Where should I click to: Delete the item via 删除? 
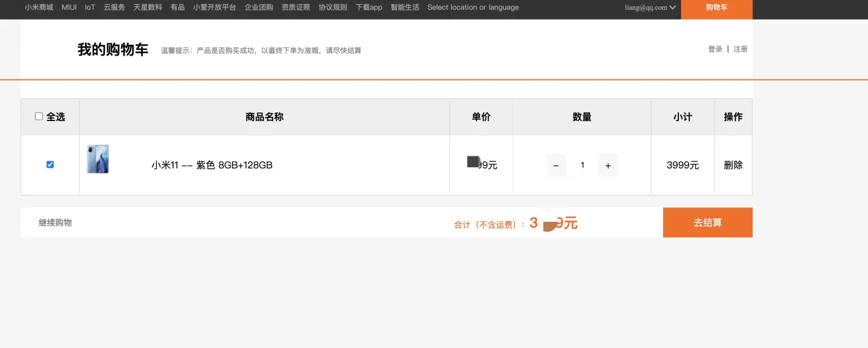(733, 165)
